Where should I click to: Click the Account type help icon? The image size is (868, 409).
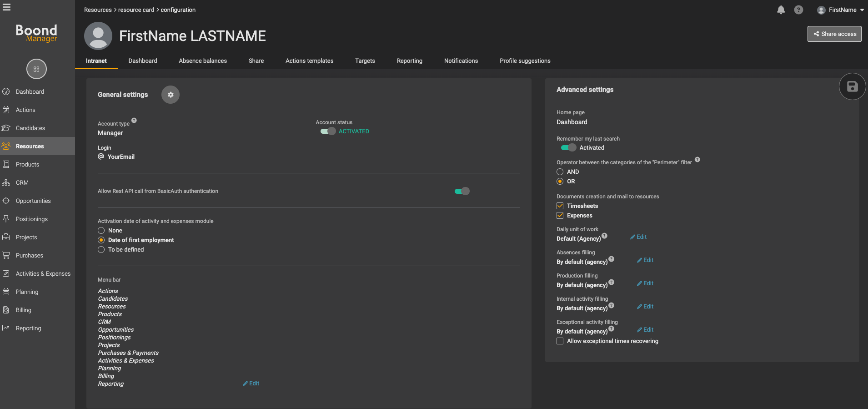(x=134, y=121)
